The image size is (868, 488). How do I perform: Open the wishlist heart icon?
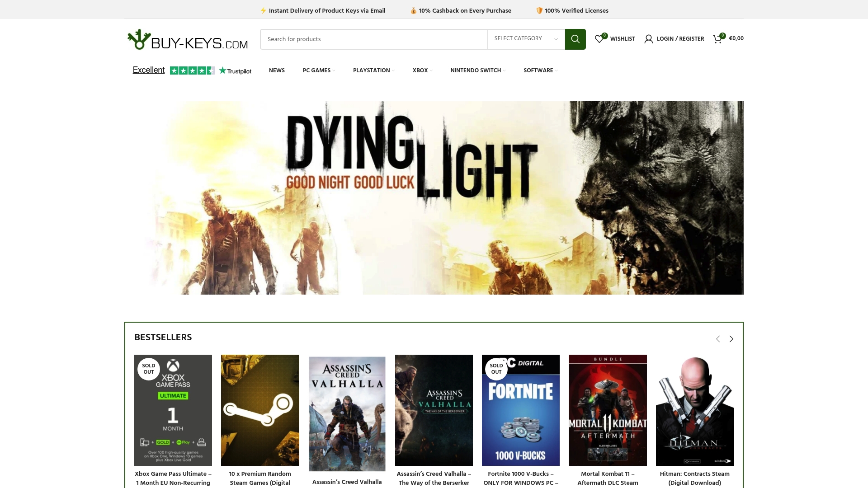click(599, 39)
